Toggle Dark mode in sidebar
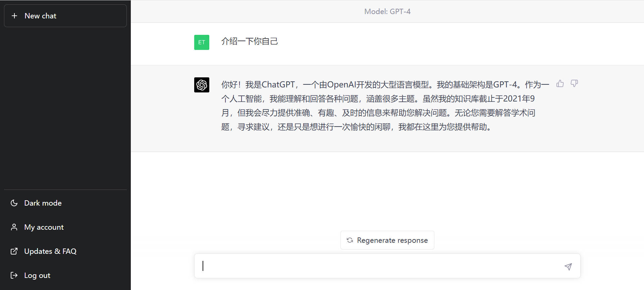Screen dimensions: 644x290 [x=65, y=203]
